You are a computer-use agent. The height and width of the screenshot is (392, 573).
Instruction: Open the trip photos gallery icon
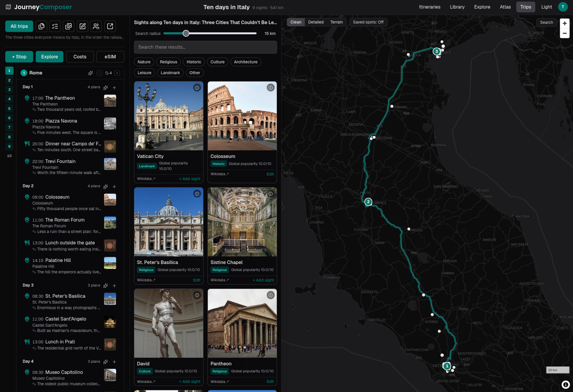[x=69, y=26]
